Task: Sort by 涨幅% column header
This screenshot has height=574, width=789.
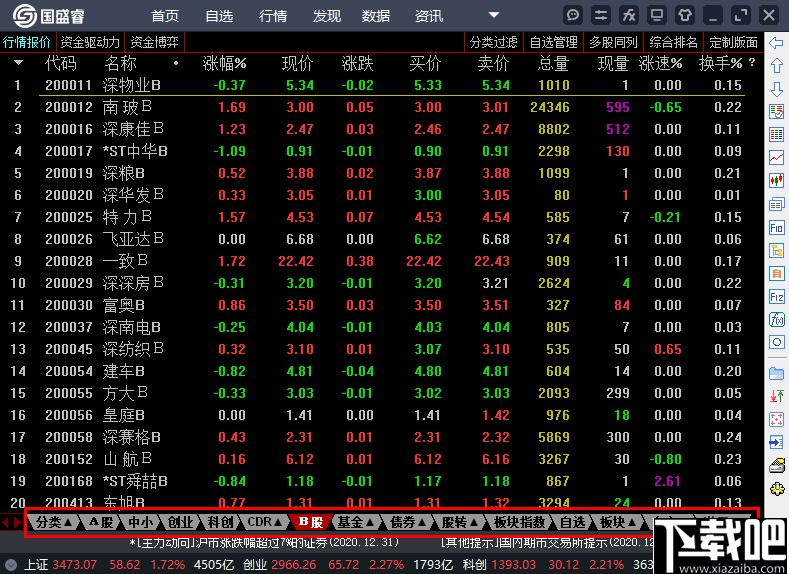Action: coord(224,63)
